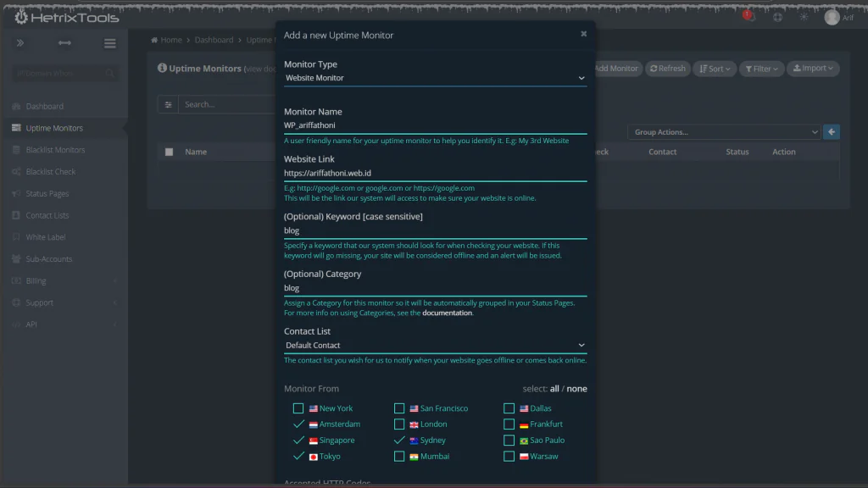Click blue arrow apply group action button
Viewport: 868px width, 488px height.
[x=831, y=131]
